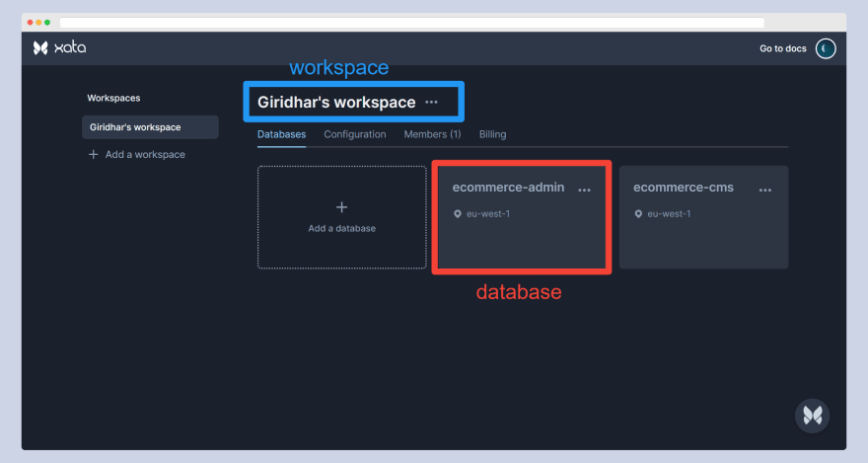This screenshot has width=868, height=463.
Task: Open ecommerce-cms database options menu
Action: click(x=765, y=190)
